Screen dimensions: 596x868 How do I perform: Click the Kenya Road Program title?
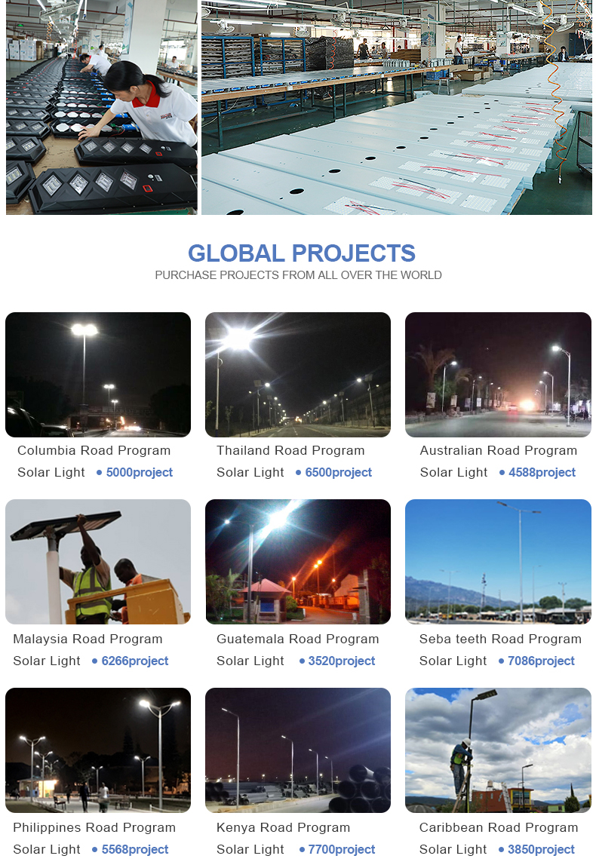click(284, 827)
